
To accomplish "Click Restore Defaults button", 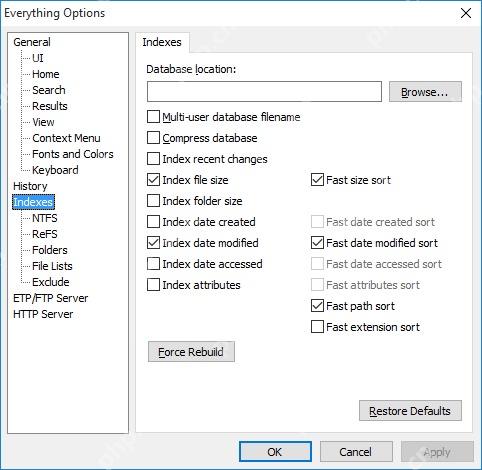I will point(410,411).
